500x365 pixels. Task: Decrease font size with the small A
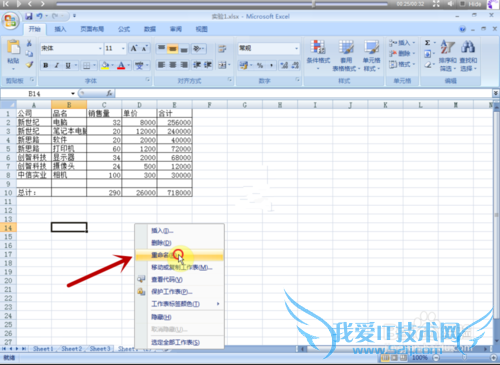(x=144, y=49)
